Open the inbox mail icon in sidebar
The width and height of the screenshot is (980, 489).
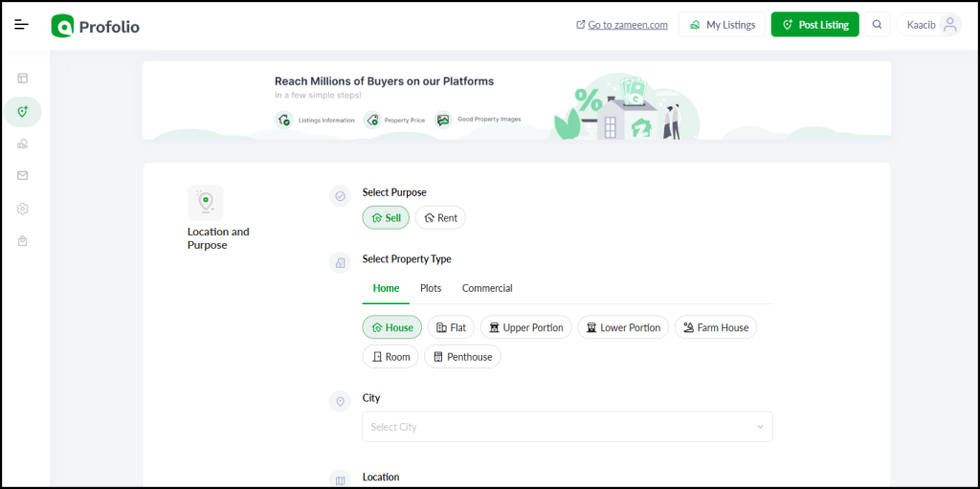[23, 176]
